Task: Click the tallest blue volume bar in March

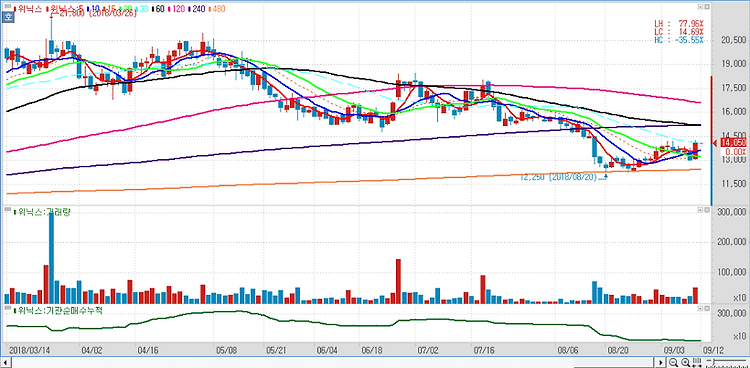Action: pyautogui.click(x=52, y=258)
